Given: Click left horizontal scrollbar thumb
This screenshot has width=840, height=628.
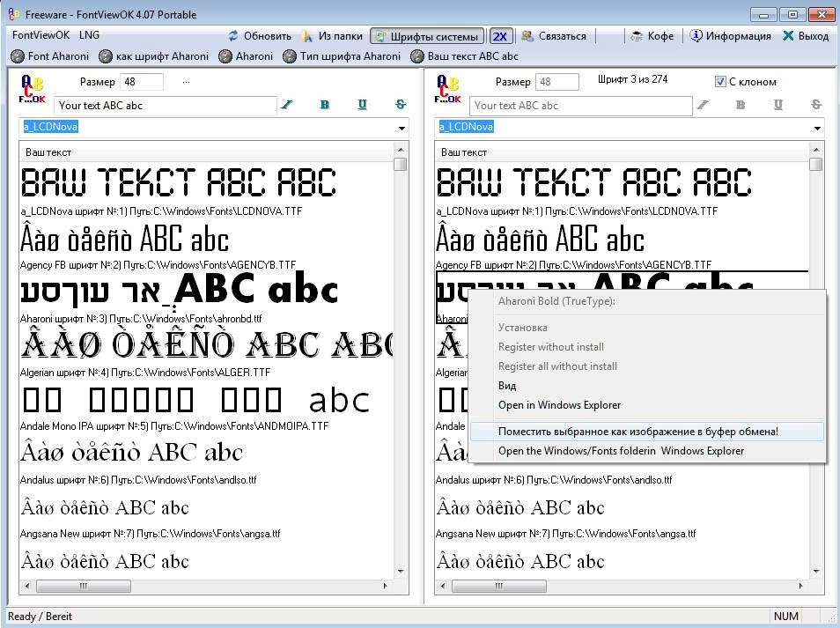Looking at the screenshot, I should (x=84, y=587).
